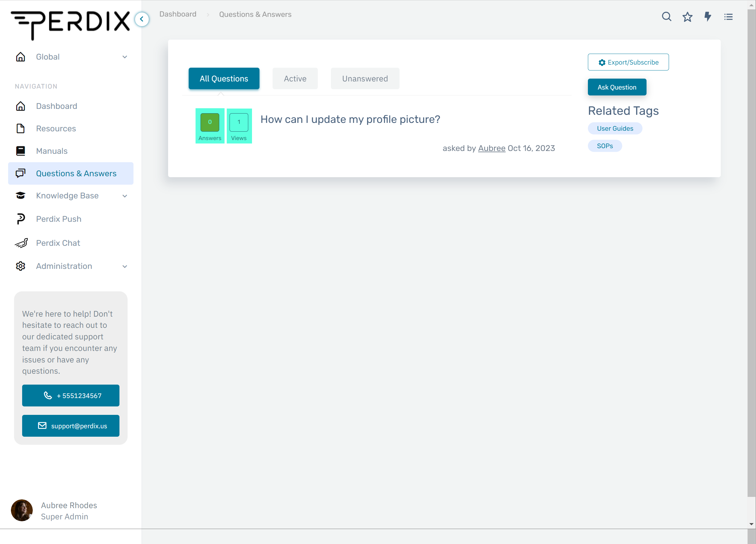Expand the Knowledge Base chevron
This screenshot has height=544, width=756.
pos(125,196)
